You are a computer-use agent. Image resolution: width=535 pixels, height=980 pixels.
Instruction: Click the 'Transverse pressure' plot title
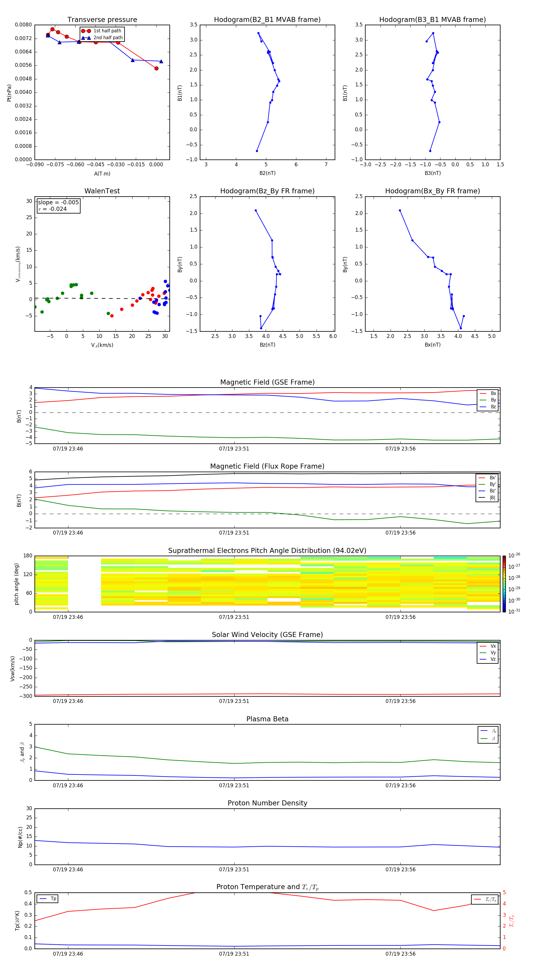(102, 20)
